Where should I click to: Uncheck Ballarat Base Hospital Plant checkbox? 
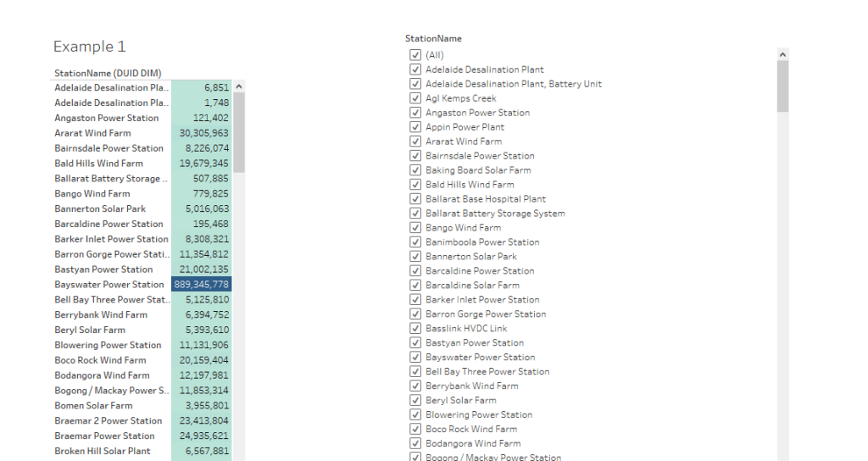coord(415,199)
